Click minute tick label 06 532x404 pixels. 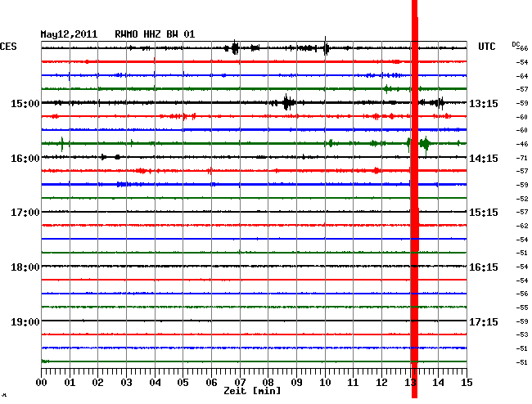click(x=211, y=383)
